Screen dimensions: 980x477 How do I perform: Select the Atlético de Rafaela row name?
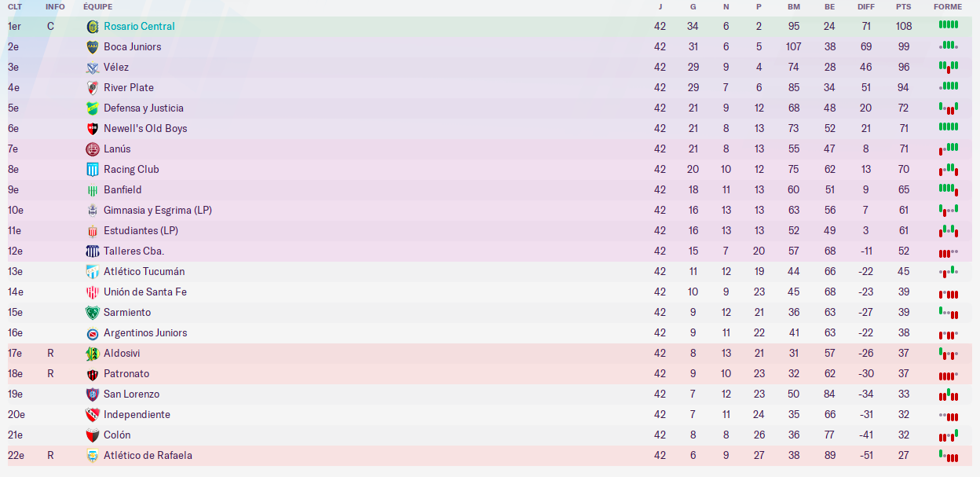pos(148,456)
